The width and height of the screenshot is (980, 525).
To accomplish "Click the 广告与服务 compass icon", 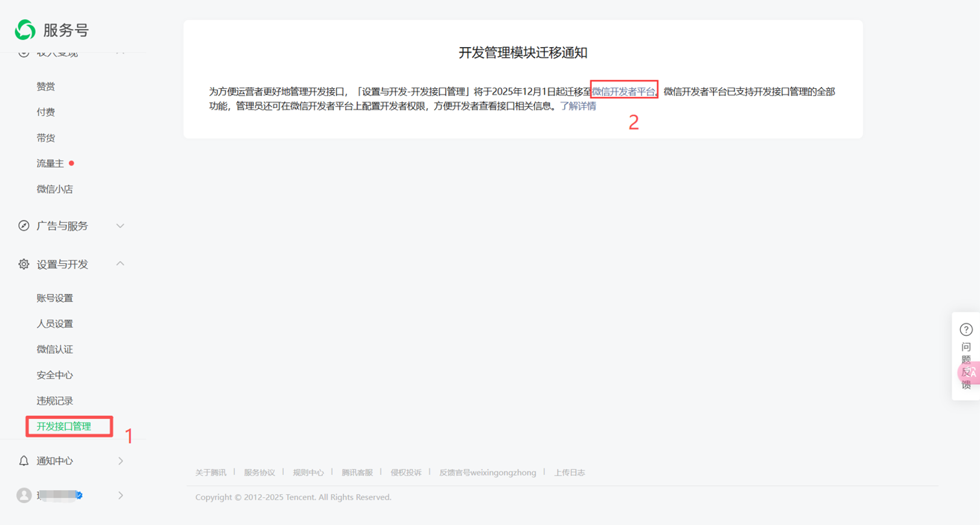I will click(x=24, y=226).
